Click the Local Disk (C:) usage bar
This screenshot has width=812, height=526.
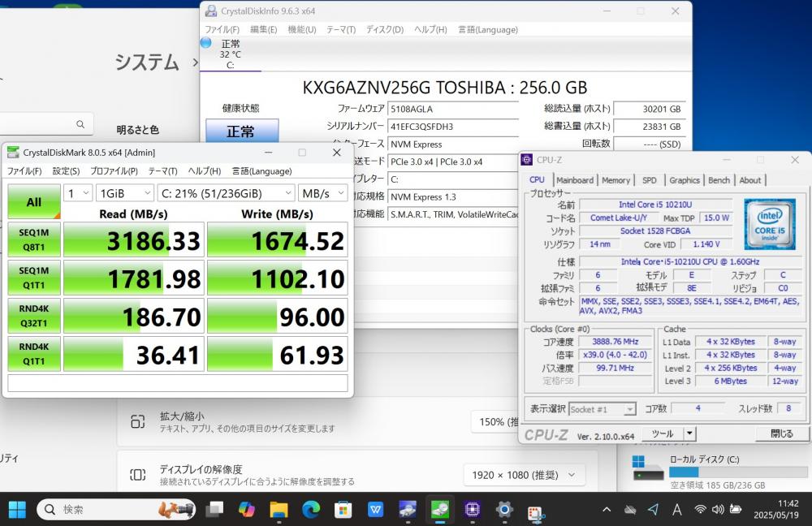click(738, 472)
